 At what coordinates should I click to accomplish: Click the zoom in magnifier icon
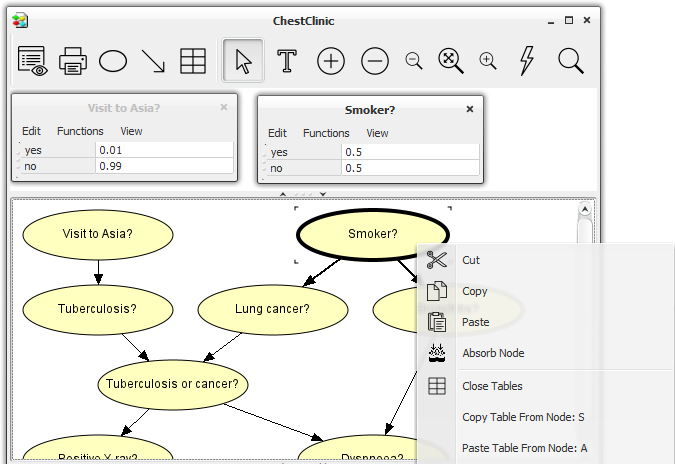(487, 61)
